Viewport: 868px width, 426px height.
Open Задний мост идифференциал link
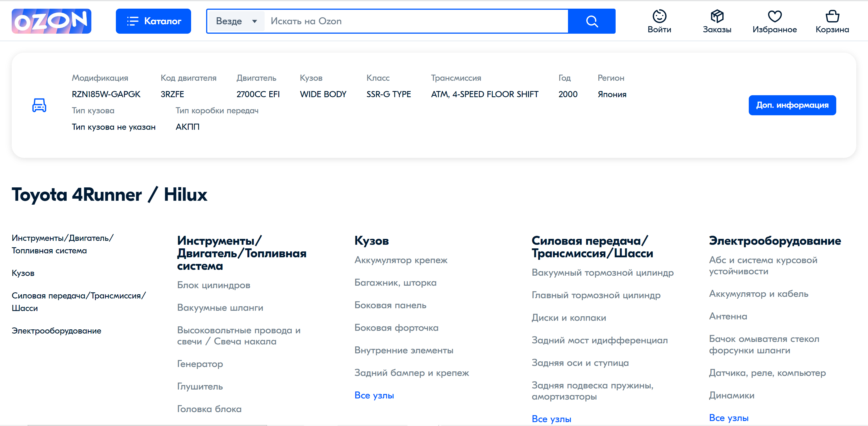tap(599, 341)
